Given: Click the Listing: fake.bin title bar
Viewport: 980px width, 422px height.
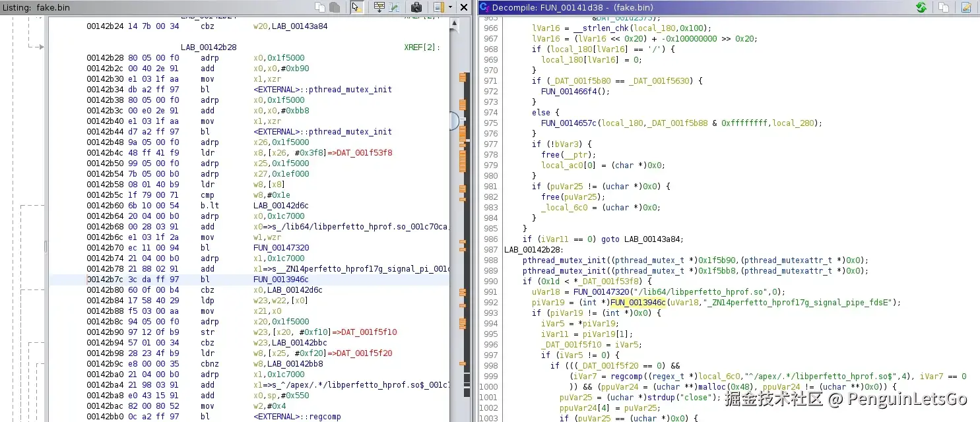Looking at the screenshot, I should pos(155,7).
